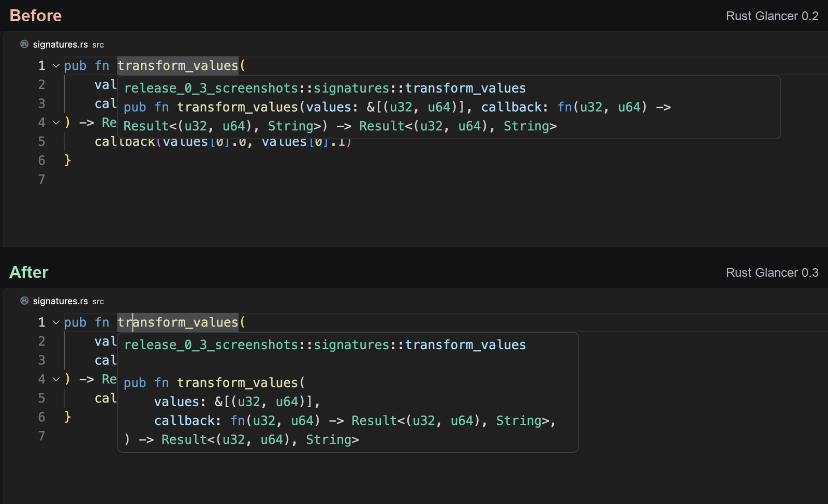Click 'values: &[(u32, u64)],' line in After popup
This screenshot has width=828, height=504.
(238, 402)
